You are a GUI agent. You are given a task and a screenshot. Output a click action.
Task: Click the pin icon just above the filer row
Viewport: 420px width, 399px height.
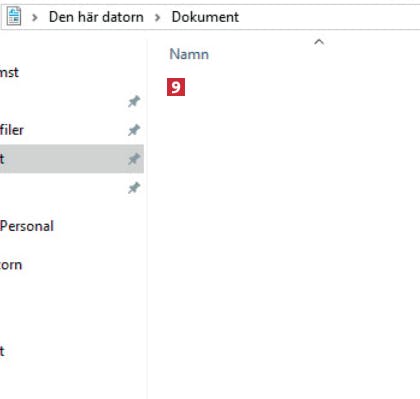click(134, 101)
